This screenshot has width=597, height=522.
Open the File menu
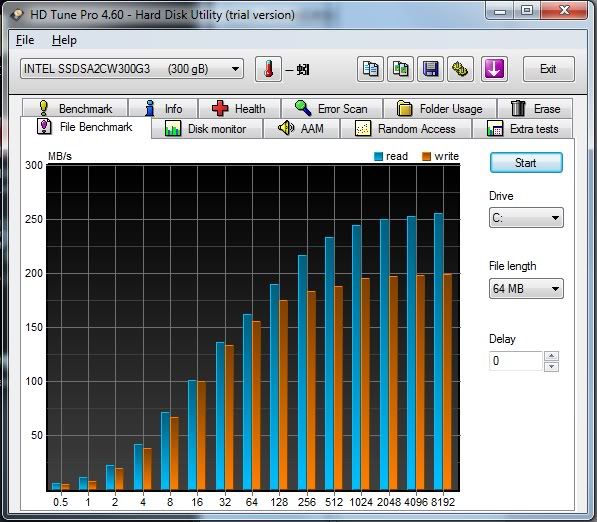tap(25, 40)
